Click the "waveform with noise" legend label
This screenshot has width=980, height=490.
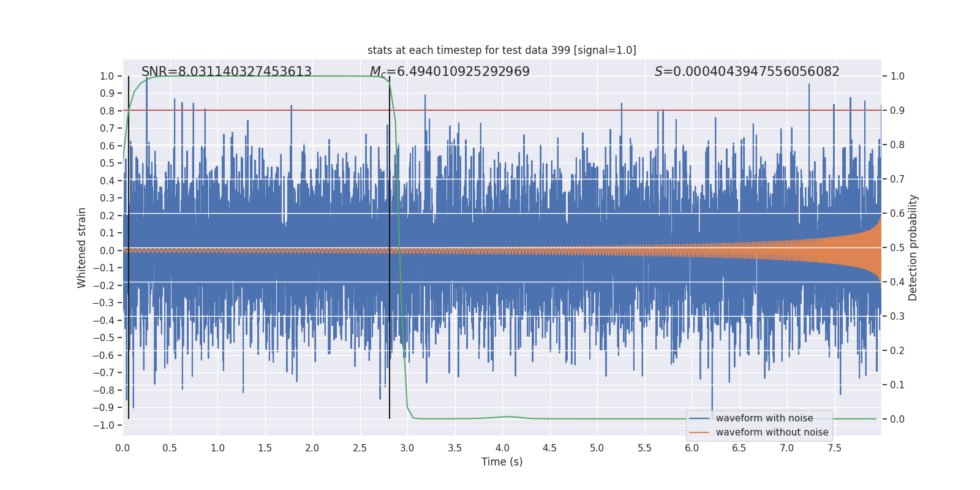point(764,418)
